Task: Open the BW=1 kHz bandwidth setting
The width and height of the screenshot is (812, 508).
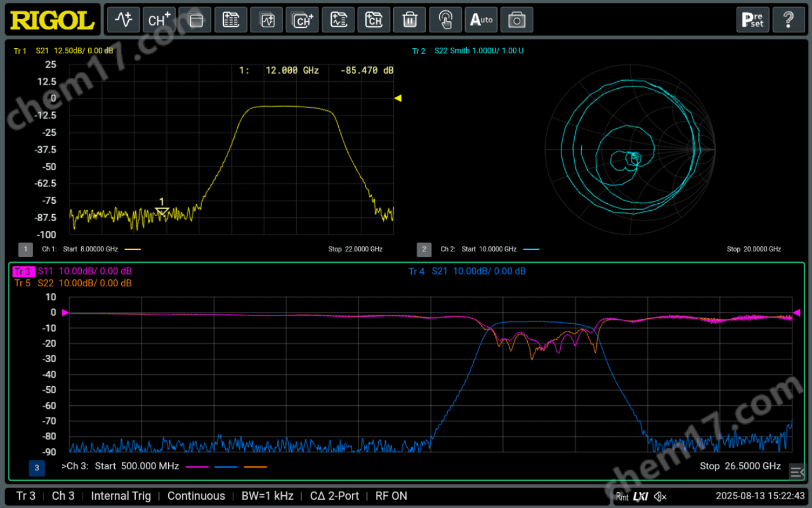Action: (x=267, y=496)
